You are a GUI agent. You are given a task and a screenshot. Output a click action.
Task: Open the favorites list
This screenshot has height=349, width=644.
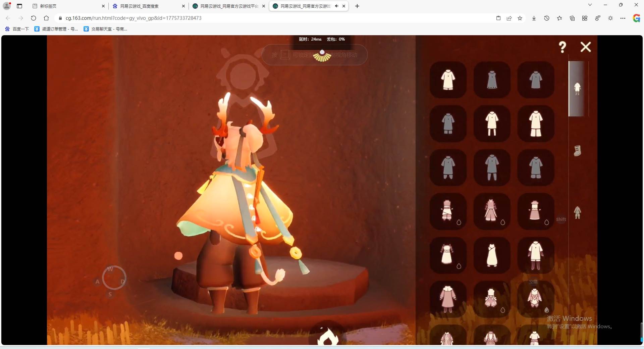point(559,18)
